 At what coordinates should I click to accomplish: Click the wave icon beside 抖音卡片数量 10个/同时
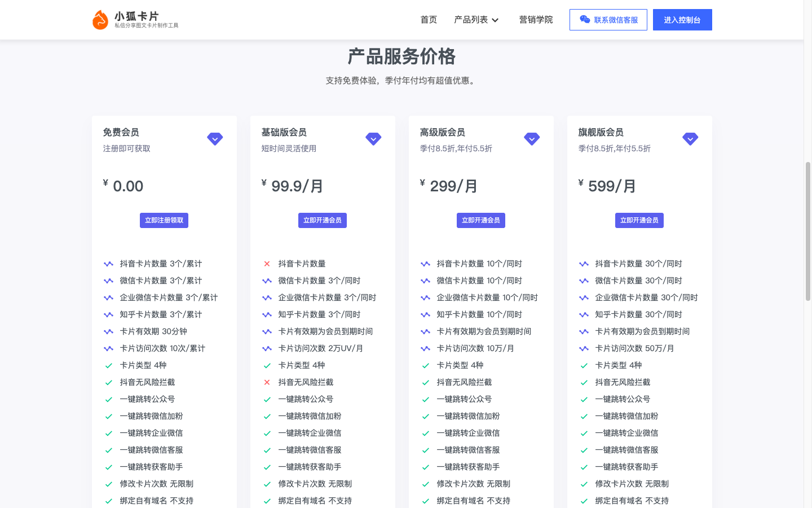[x=426, y=263]
